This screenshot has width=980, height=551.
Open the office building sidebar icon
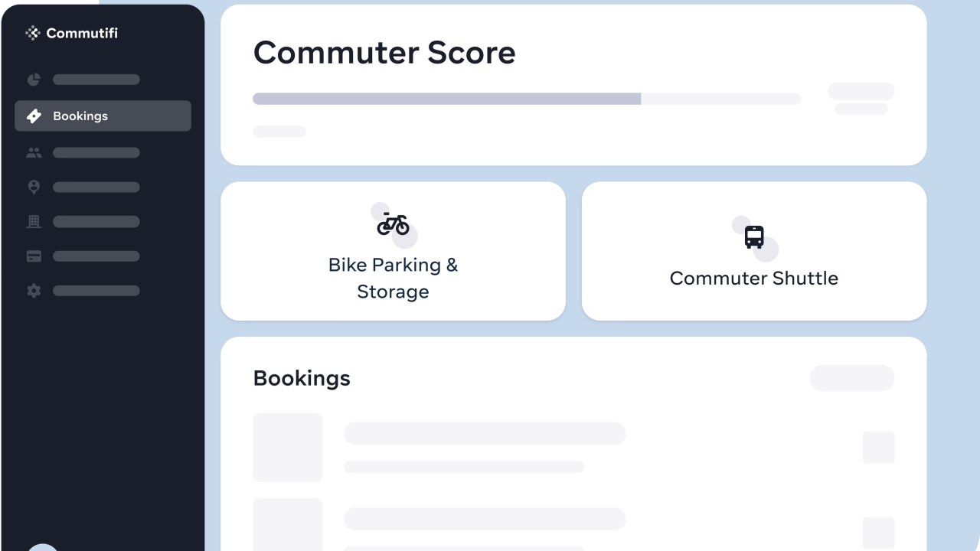tap(34, 222)
